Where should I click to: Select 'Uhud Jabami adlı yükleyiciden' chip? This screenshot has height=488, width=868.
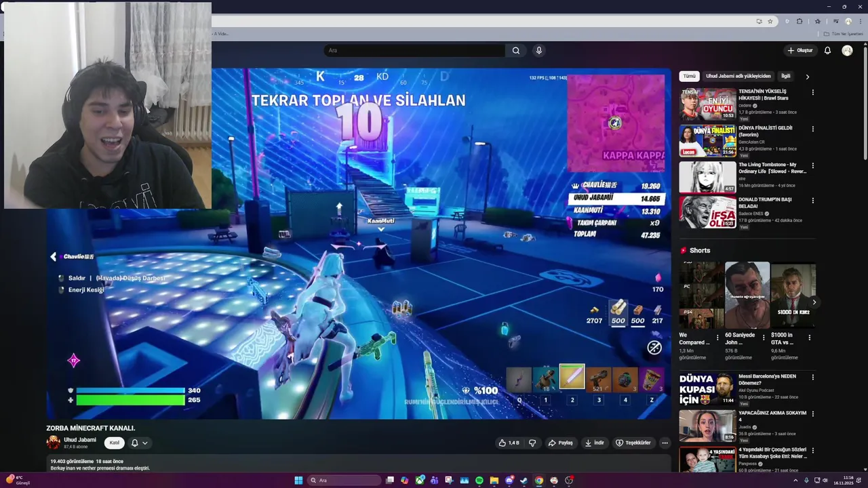point(738,77)
